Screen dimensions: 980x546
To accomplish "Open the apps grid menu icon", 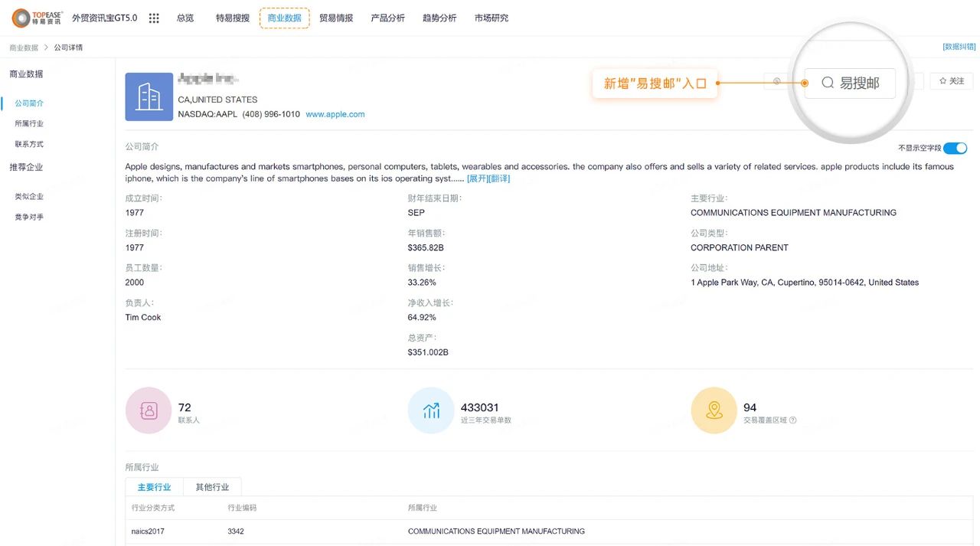I will coord(154,18).
